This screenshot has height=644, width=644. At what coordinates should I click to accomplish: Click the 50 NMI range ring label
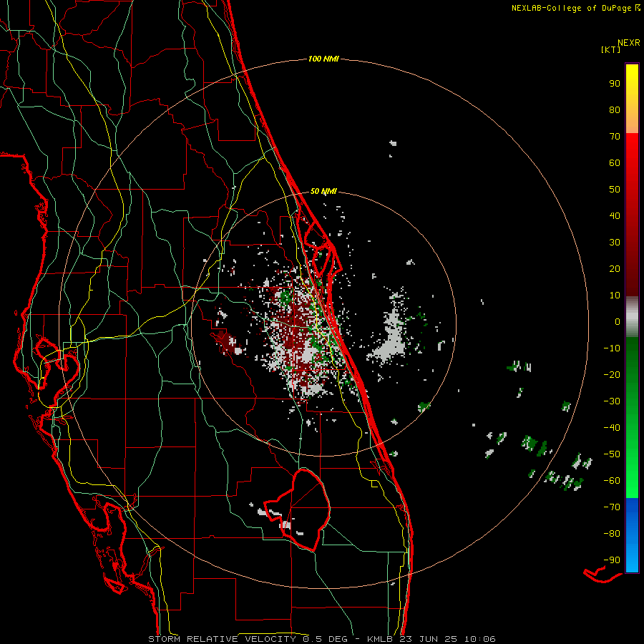coord(323,191)
